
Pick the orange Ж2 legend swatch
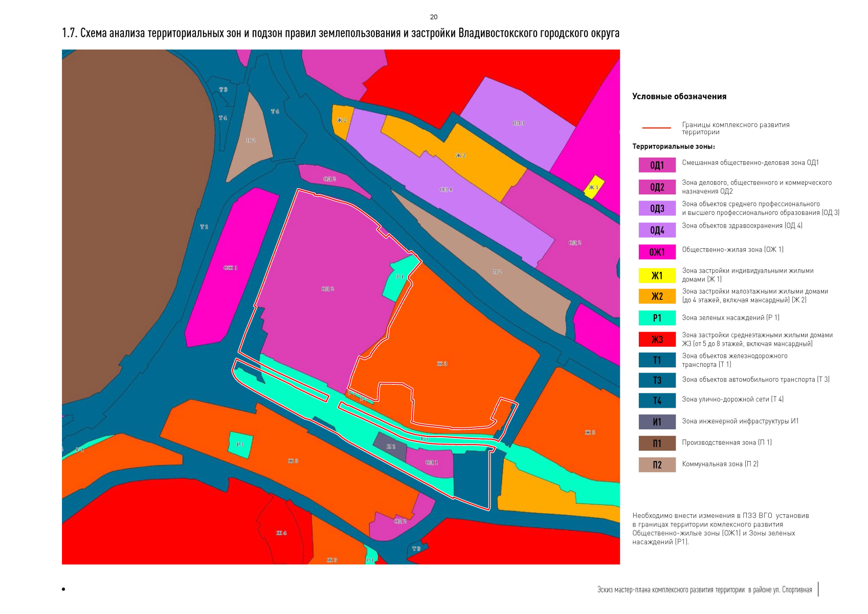point(657,296)
